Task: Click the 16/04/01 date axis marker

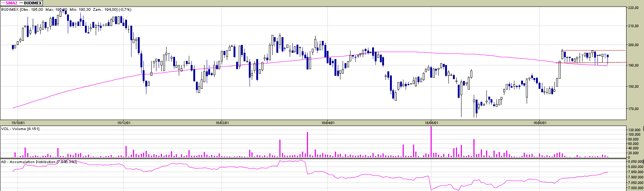Action: pyautogui.click(x=327, y=122)
